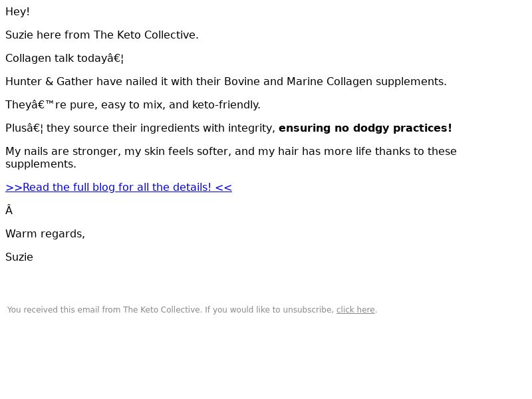Click the footer words 'The Keto Collective'
Image resolution: width=532 pixels, height=399 pixels.
pos(162,310)
